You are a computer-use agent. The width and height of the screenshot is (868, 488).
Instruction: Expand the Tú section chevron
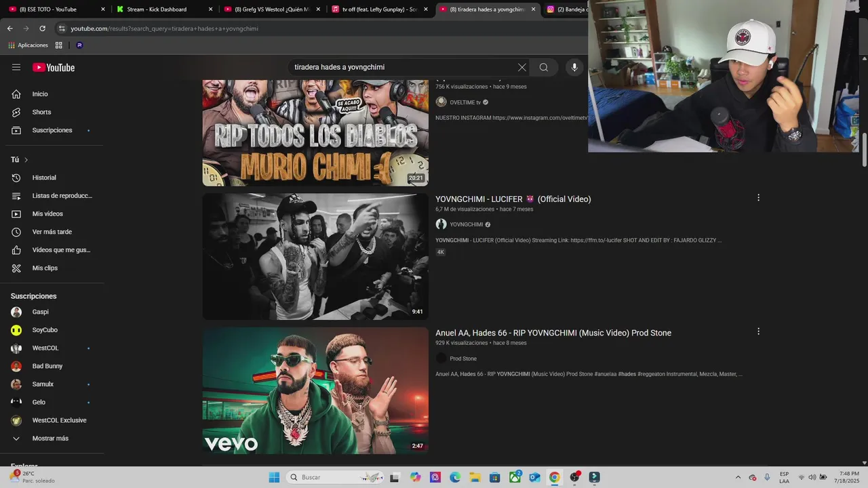(26, 160)
